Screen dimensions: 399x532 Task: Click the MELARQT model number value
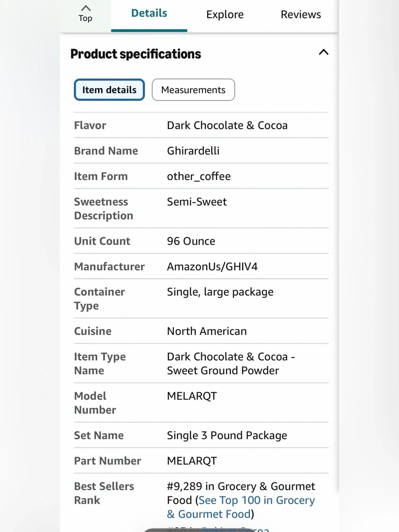pos(192,396)
